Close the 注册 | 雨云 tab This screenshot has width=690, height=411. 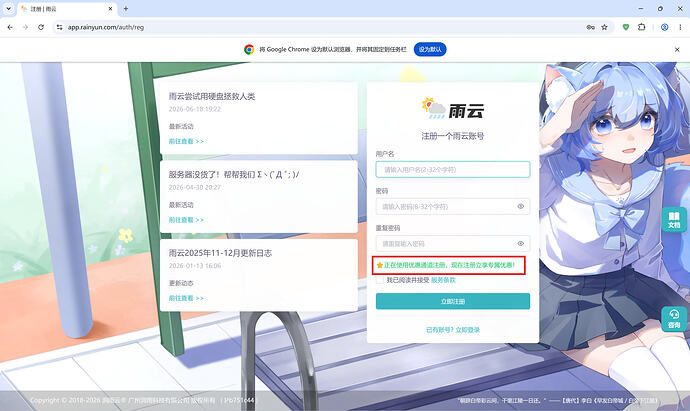[110, 8]
